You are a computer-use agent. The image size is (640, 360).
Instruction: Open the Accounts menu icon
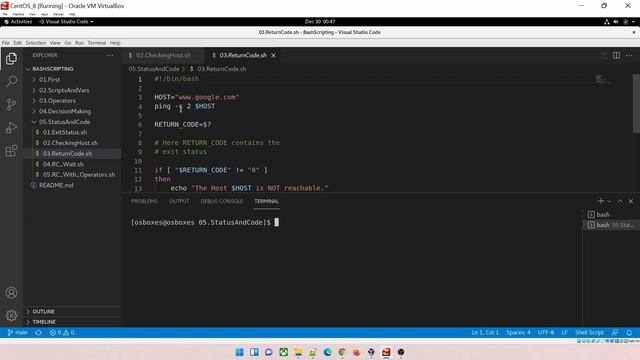[11, 293]
